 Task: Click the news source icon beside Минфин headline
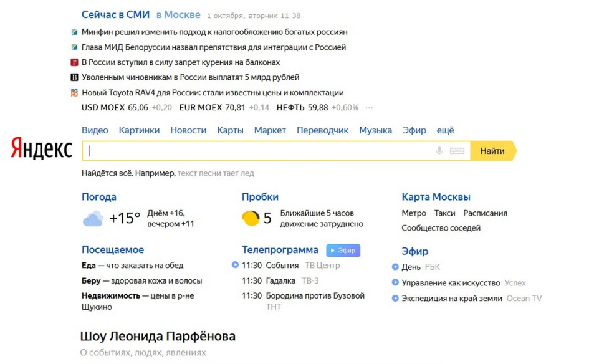tap(74, 32)
